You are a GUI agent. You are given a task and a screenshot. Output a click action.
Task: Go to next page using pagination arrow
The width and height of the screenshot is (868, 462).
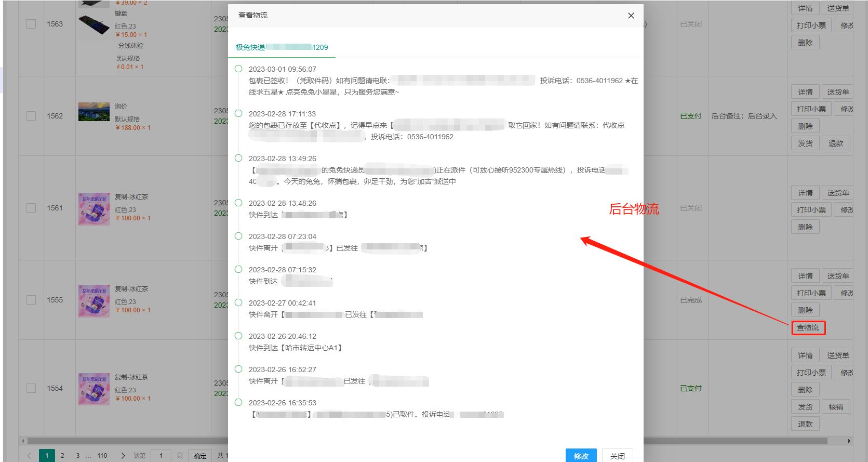click(x=123, y=456)
